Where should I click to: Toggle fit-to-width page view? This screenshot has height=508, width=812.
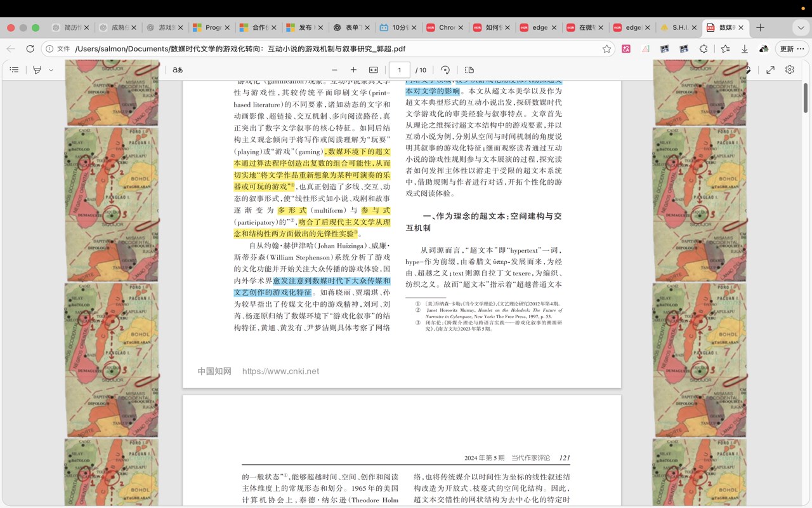point(374,70)
